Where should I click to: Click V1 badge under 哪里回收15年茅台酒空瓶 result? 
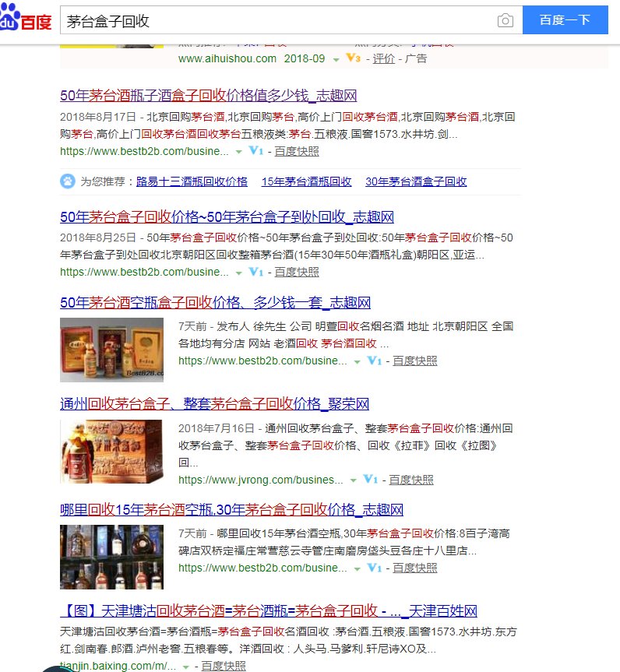374,568
